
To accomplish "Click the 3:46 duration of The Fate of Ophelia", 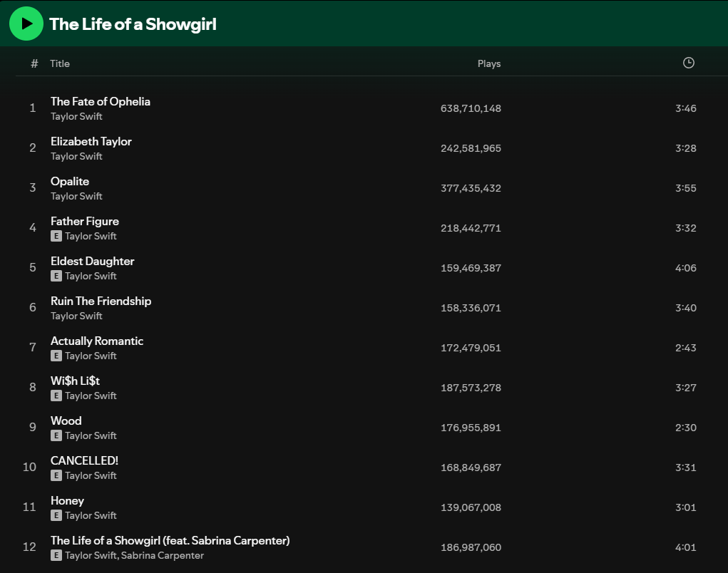I will [686, 108].
